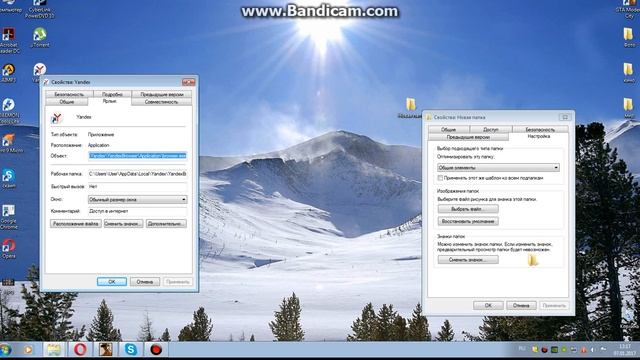Select the Skype desktop shortcut
Image resolution: width=640 pixels, height=360 pixels.
[8, 178]
